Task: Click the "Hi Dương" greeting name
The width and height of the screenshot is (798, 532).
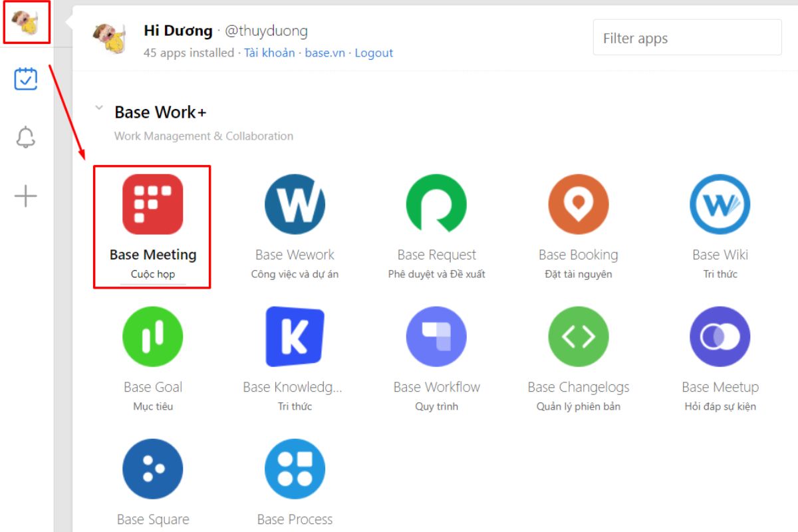Action: pos(178,31)
